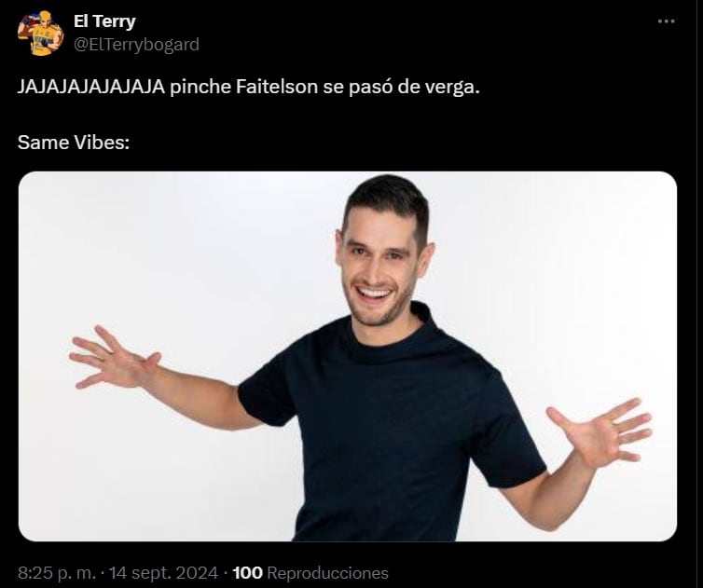Select the 14 sept. 2024 date
The image size is (703, 588).
(x=164, y=573)
